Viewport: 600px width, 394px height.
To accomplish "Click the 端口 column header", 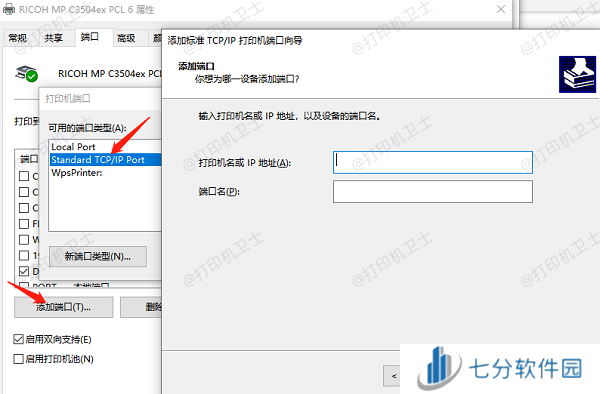I will pos(28,159).
